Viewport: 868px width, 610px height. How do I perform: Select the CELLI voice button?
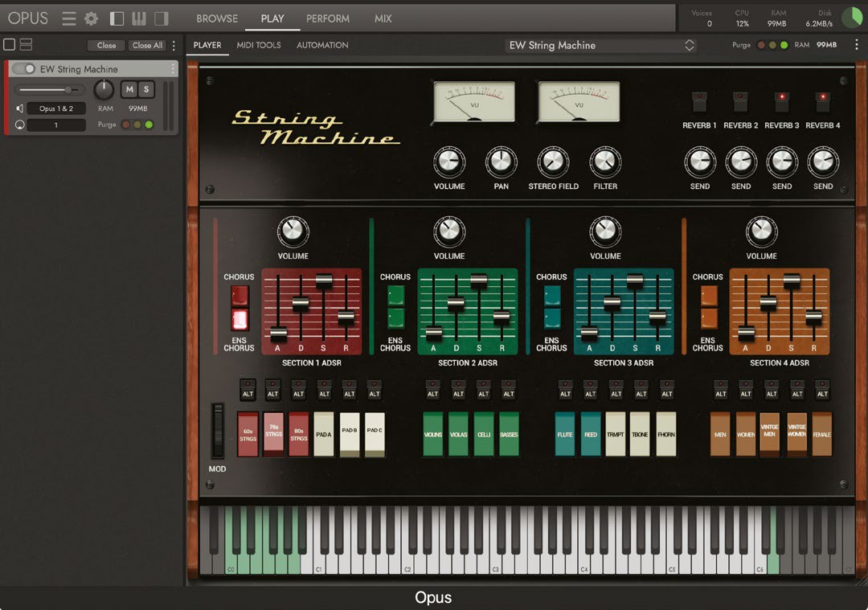(484, 434)
